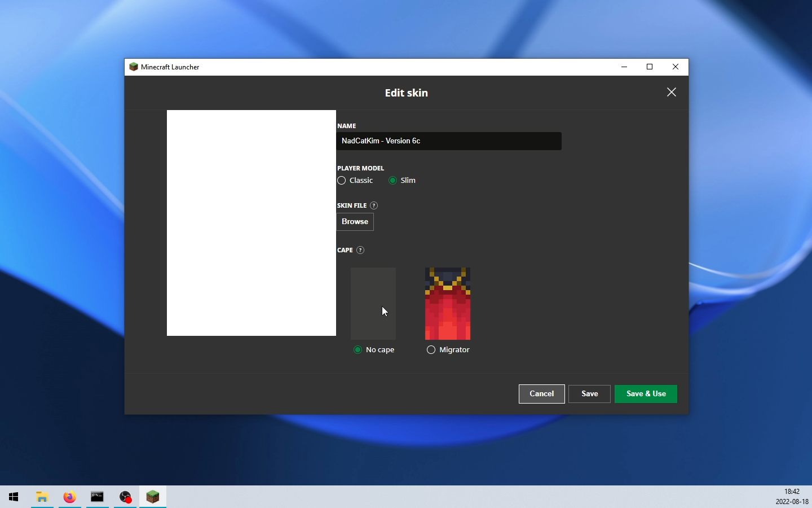Edit the skin name field
The image size is (812, 508).
tap(449, 141)
